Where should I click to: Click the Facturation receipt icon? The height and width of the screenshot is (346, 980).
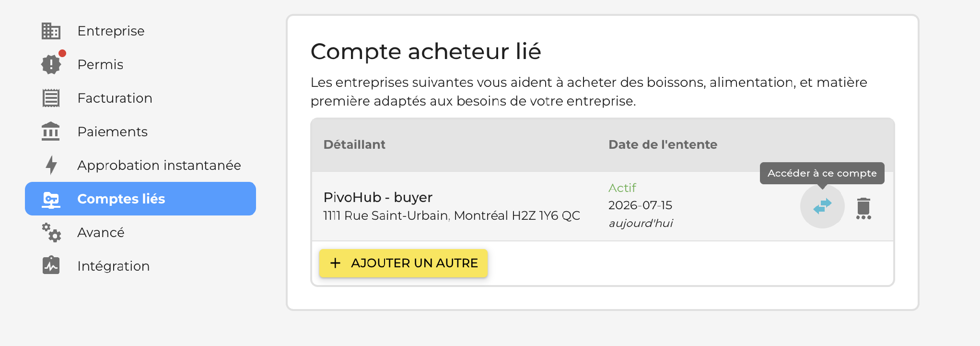[51, 98]
